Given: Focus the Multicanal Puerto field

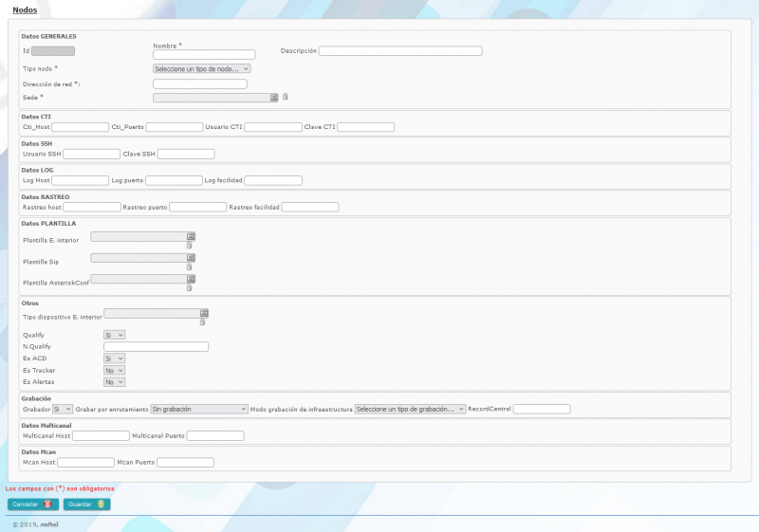Looking at the screenshot, I should pyautogui.click(x=215, y=436).
